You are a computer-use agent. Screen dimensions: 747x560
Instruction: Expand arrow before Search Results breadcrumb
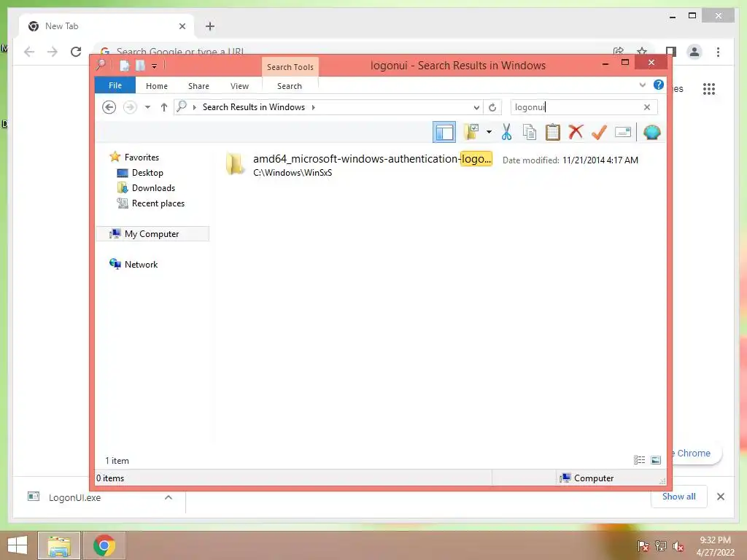[194, 108]
